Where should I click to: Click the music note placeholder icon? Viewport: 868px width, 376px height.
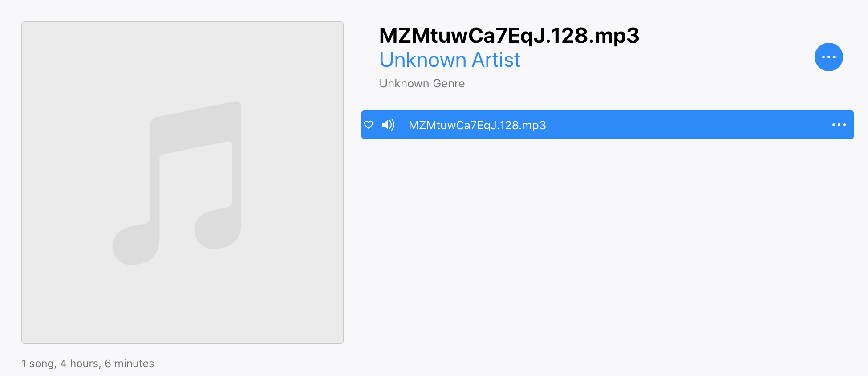[177, 183]
